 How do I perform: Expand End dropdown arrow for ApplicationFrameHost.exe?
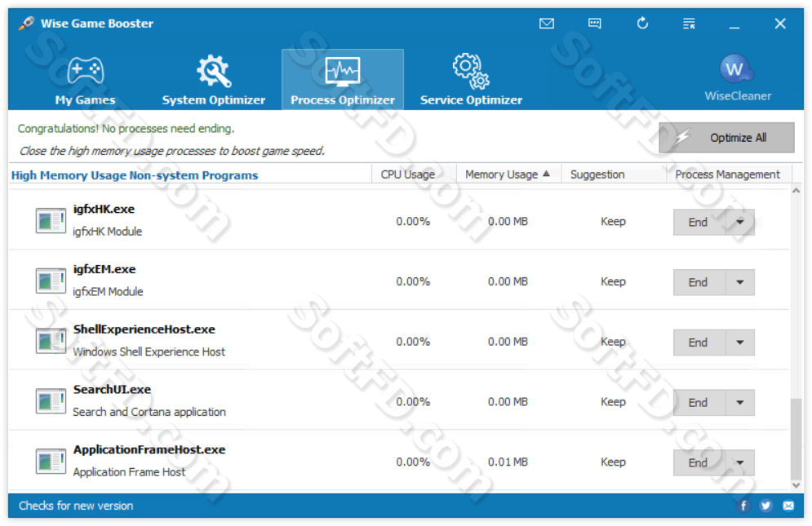point(740,462)
